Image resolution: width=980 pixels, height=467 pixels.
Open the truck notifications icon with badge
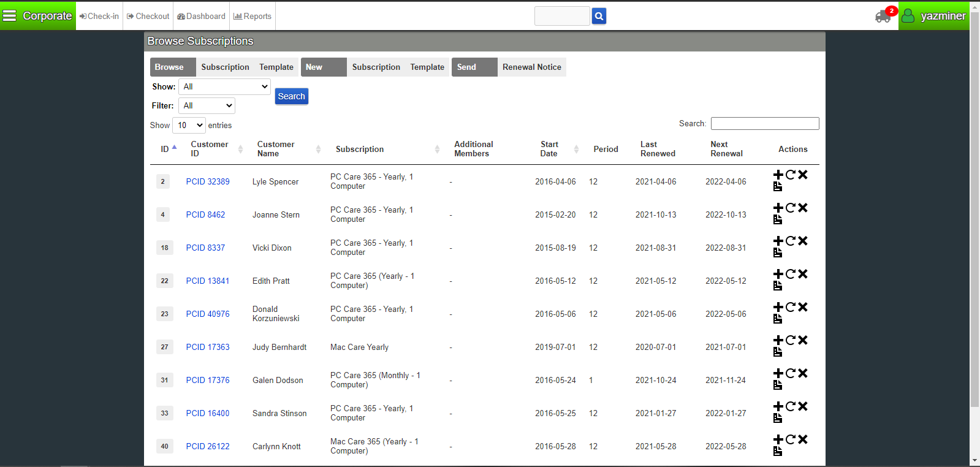coord(883,17)
